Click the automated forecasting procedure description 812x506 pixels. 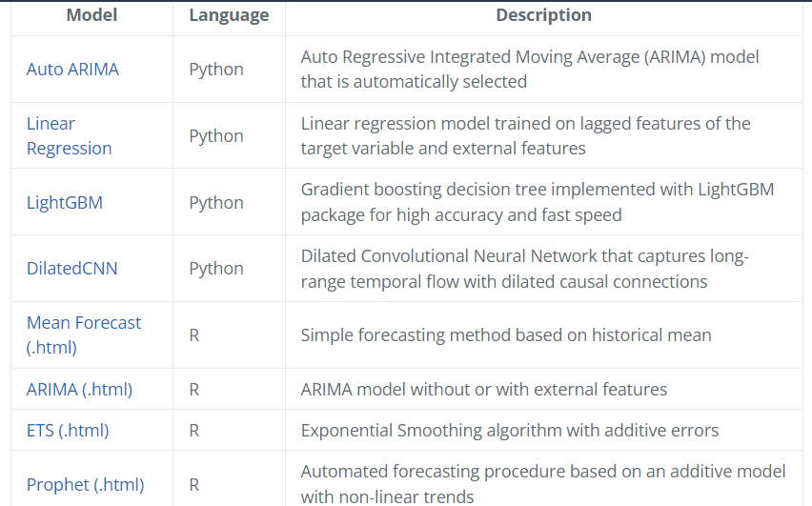542,484
